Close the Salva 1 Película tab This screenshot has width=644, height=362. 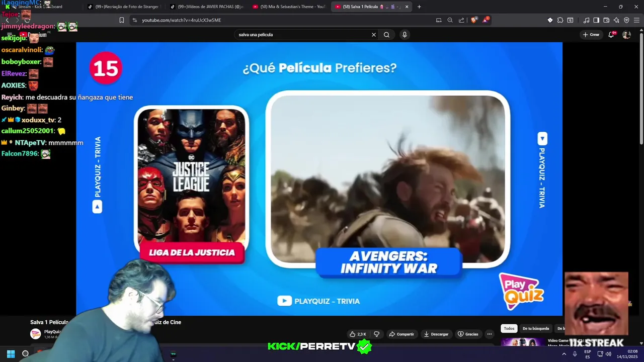[407, 7]
